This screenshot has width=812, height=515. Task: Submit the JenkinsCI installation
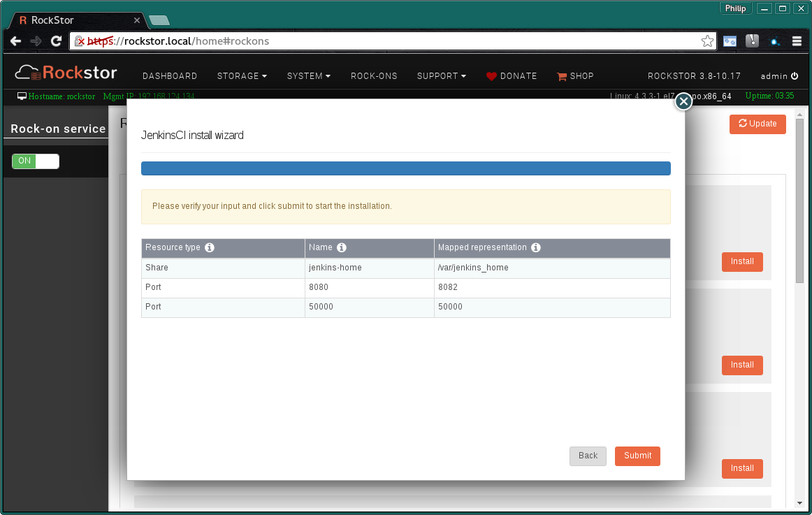click(x=637, y=456)
